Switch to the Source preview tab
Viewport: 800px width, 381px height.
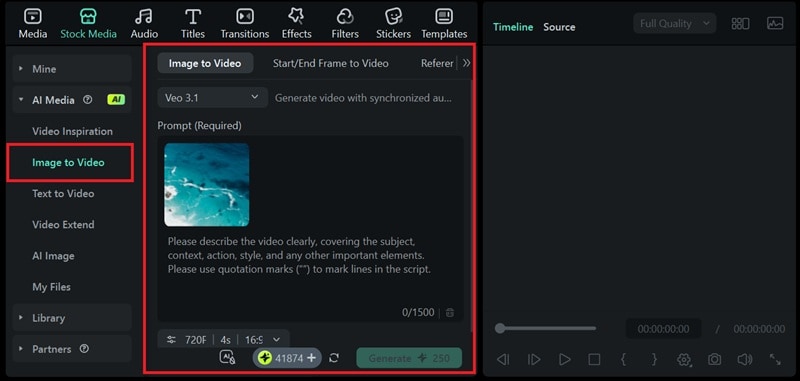click(x=559, y=27)
